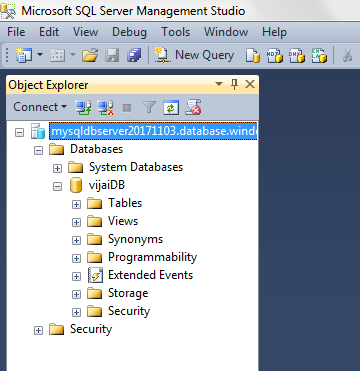Expand the System Databases folder
This screenshot has height=371, width=360.
pyautogui.click(x=58, y=168)
